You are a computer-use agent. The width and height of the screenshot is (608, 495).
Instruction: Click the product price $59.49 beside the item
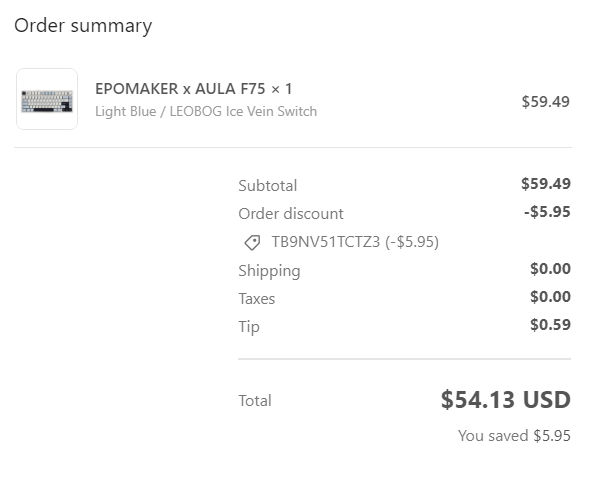click(546, 101)
